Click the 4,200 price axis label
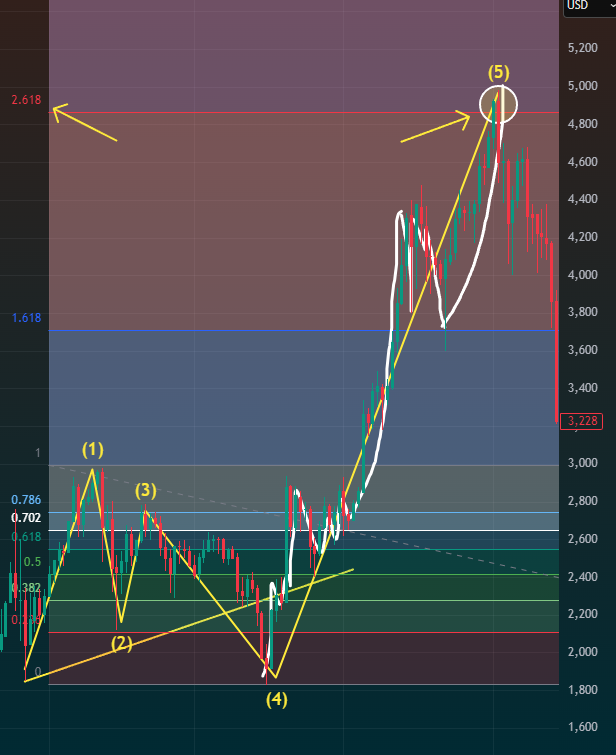616x755 pixels. 583,237
